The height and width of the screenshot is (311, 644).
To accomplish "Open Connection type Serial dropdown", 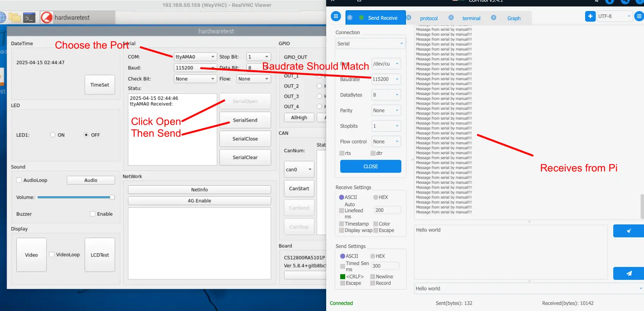I will (x=370, y=43).
